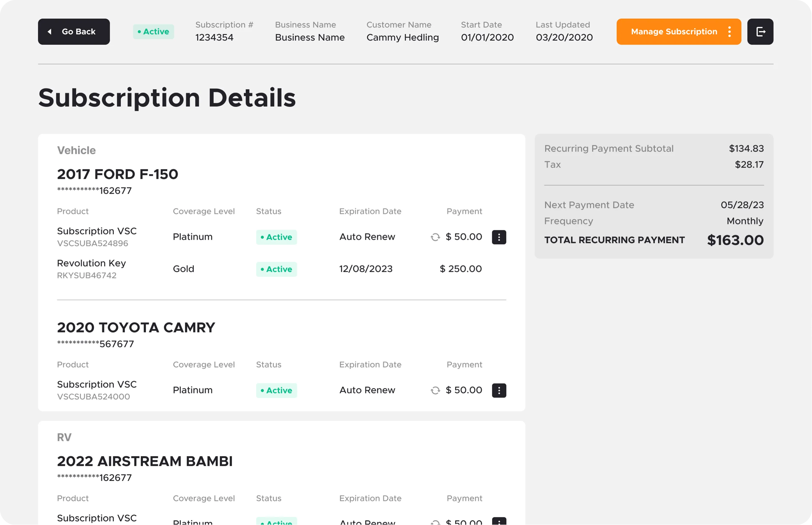This screenshot has height=525, width=812.
Task: Click Active badge for Revolution Key
Action: [276, 269]
